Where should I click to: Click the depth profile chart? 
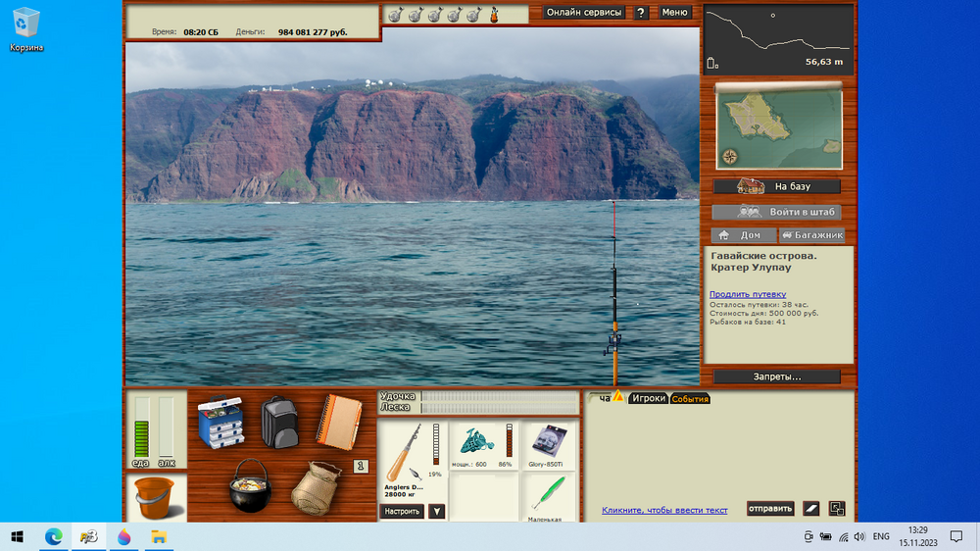[779, 39]
